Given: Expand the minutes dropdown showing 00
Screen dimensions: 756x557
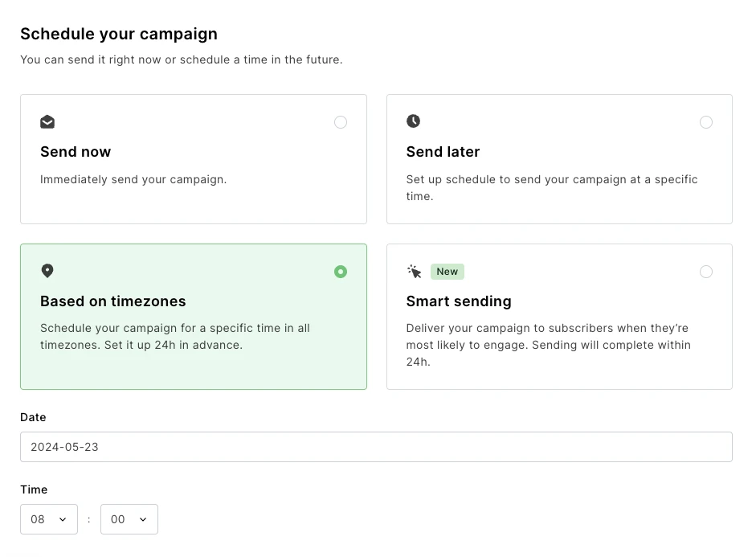Looking at the screenshot, I should click(129, 519).
